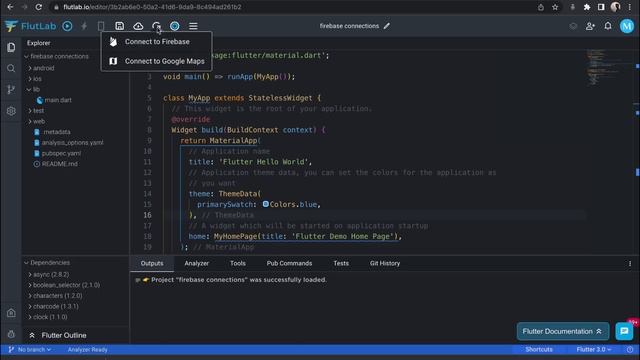Open the hamburger menu icon

click(193, 26)
